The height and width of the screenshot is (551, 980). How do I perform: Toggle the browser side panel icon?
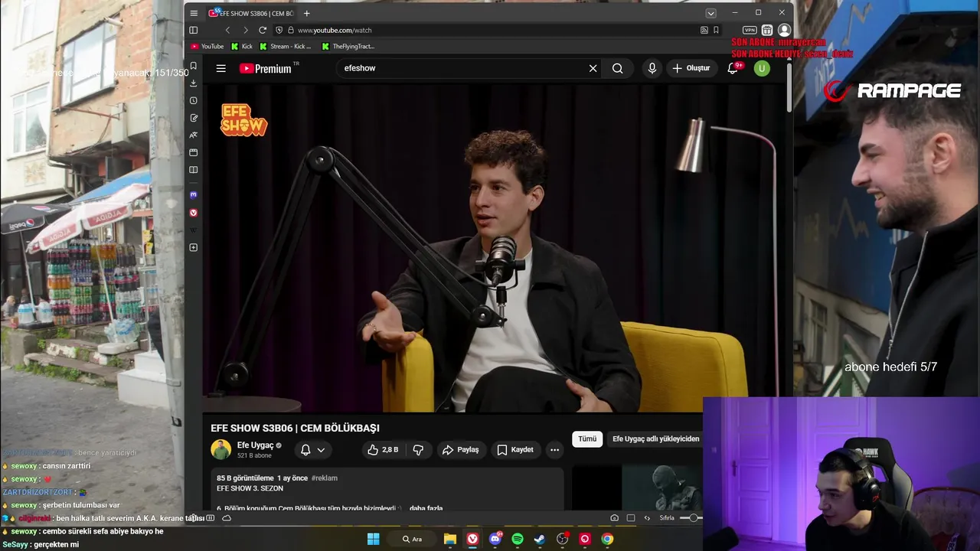(194, 30)
